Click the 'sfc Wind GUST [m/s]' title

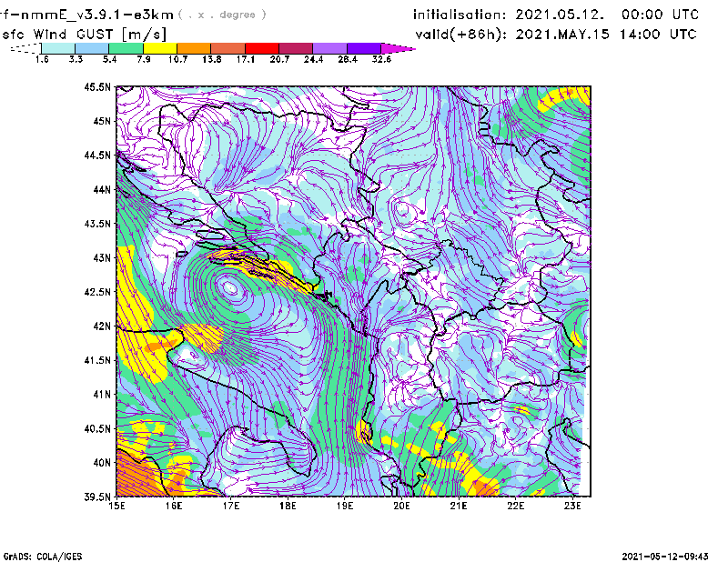click(85, 35)
